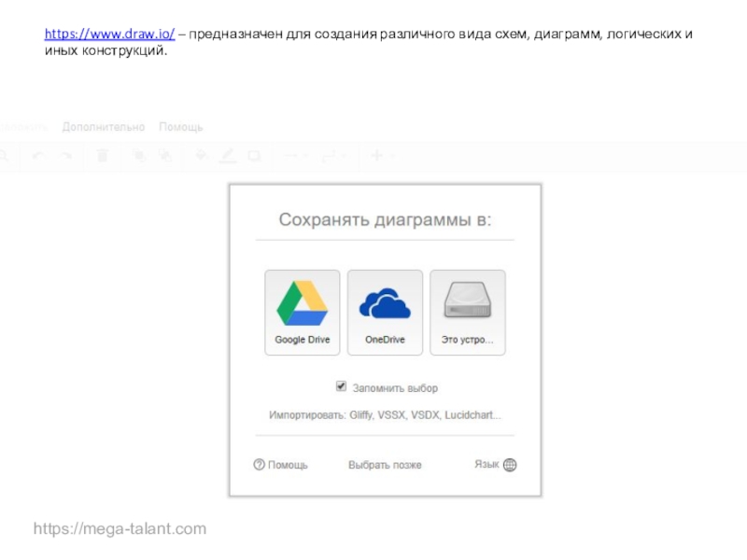The image size is (747, 560).
Task: Click the faded line color pencil icon
Action: coord(228,156)
